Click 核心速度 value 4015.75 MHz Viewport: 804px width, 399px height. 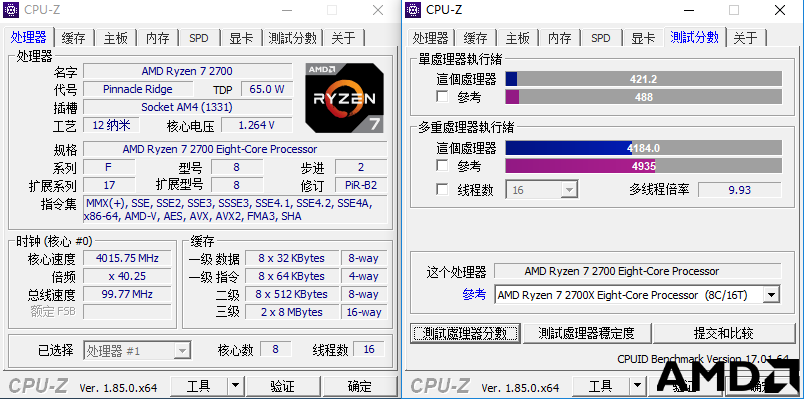click(x=127, y=258)
